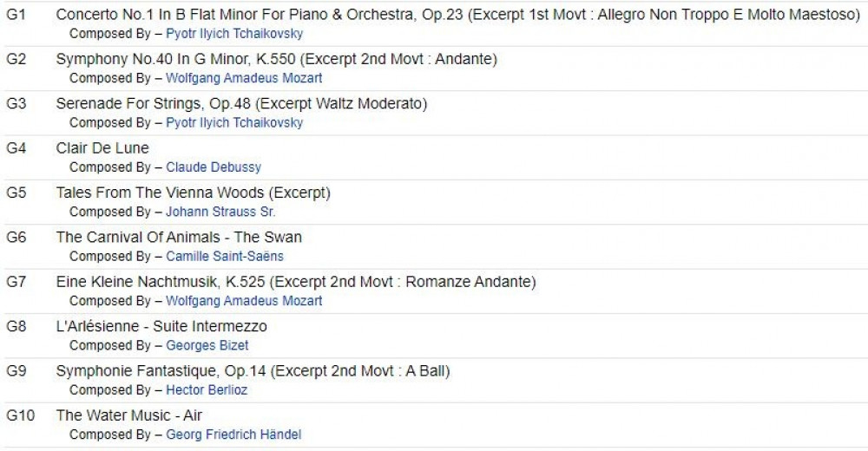Open the Georges Bizet composer link

coord(207,345)
